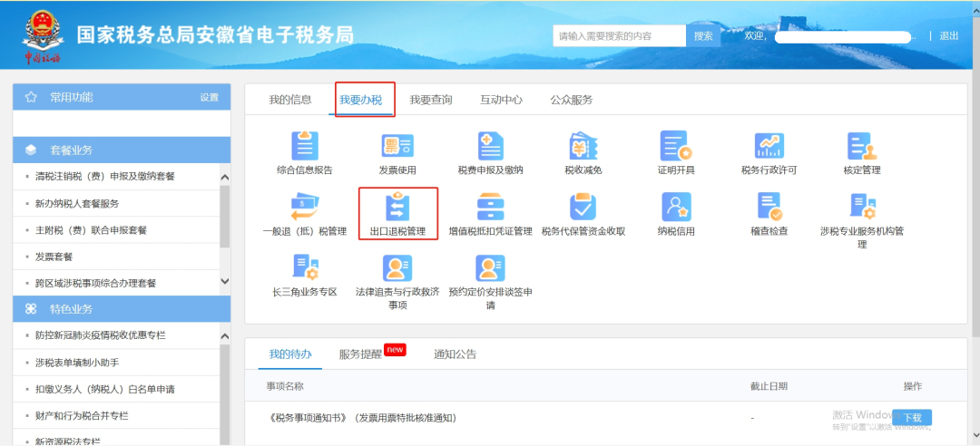Click the tax bureau emblem logo

coord(43,35)
